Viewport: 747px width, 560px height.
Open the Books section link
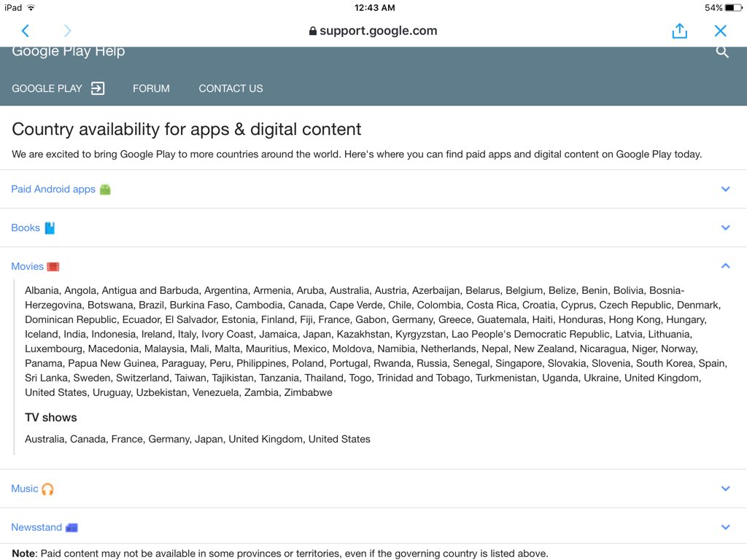pyautogui.click(x=26, y=227)
